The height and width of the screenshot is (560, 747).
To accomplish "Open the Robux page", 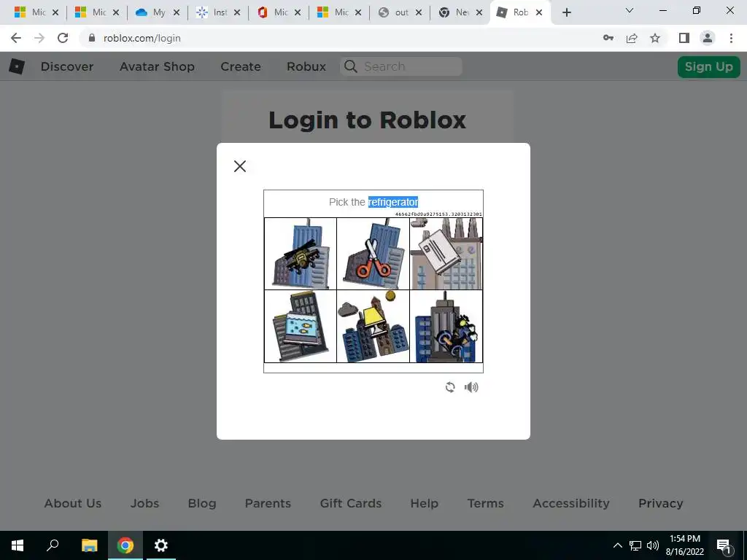I will tap(306, 66).
